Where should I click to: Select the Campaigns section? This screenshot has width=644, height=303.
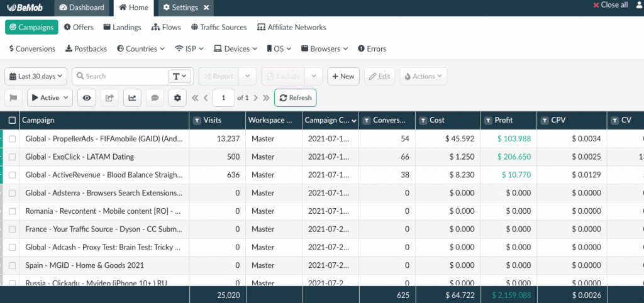coord(31,27)
